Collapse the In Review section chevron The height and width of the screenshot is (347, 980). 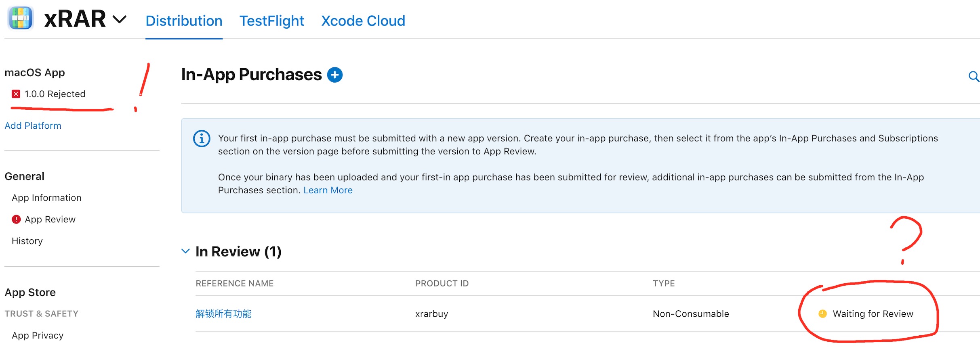pos(185,251)
